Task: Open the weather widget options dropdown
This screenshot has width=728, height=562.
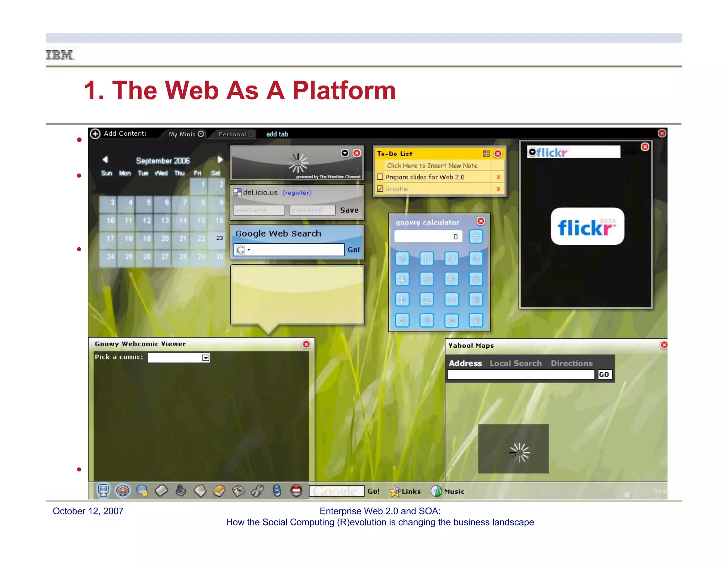Action: (x=344, y=153)
